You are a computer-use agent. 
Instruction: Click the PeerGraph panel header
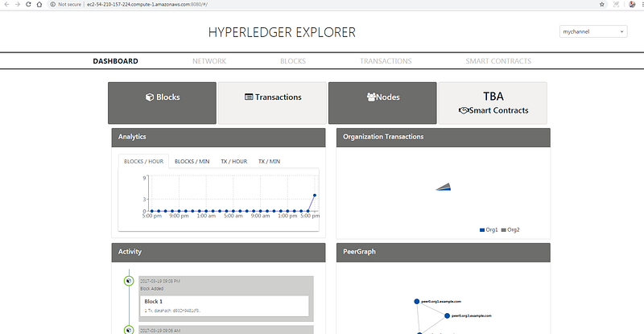[444, 252]
